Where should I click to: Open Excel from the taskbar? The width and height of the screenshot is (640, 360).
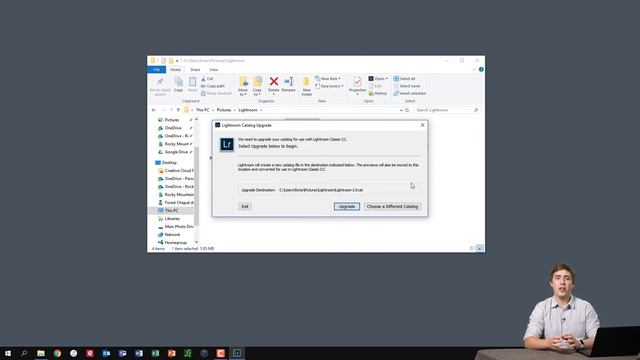(x=155, y=353)
